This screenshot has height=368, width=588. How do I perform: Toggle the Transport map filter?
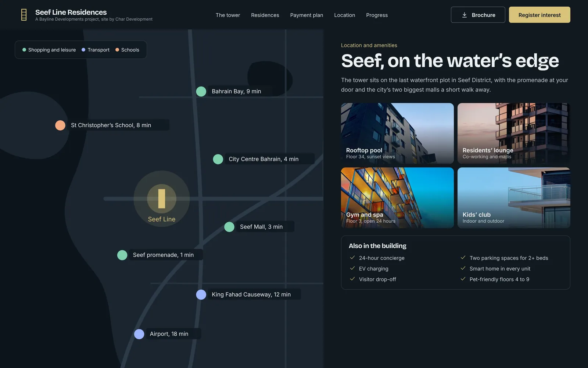(x=96, y=50)
